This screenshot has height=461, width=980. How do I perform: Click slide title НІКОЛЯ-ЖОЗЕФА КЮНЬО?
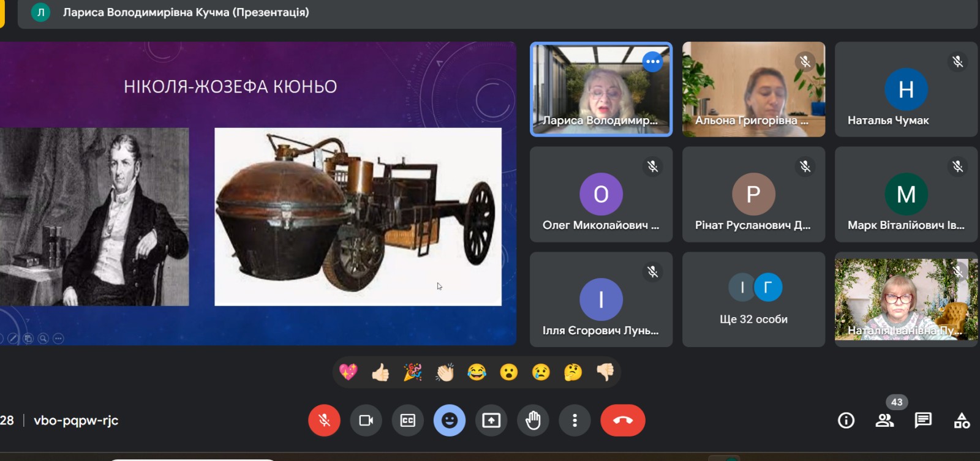(230, 87)
